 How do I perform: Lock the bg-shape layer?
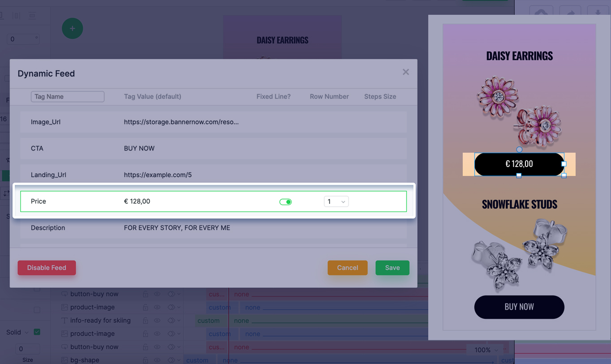tap(146, 360)
